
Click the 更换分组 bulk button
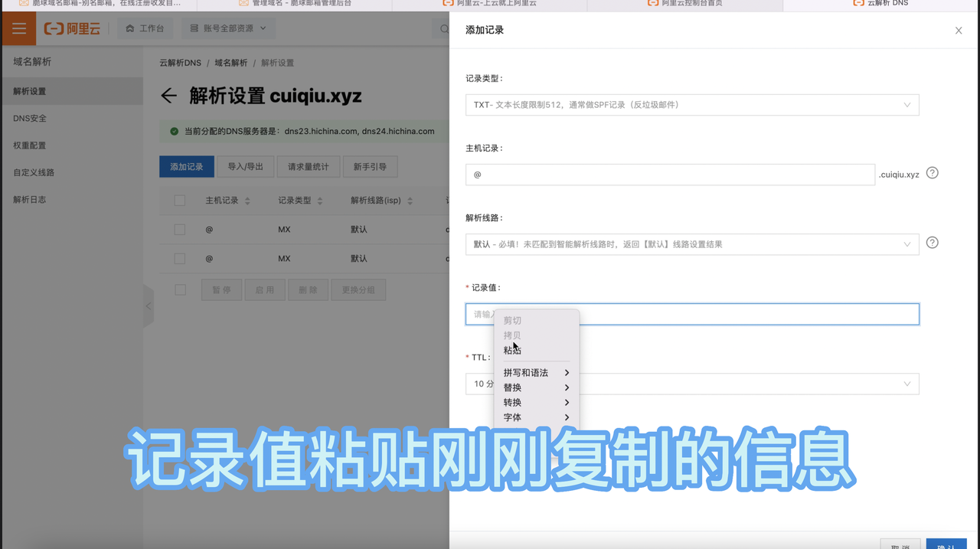pyautogui.click(x=359, y=290)
